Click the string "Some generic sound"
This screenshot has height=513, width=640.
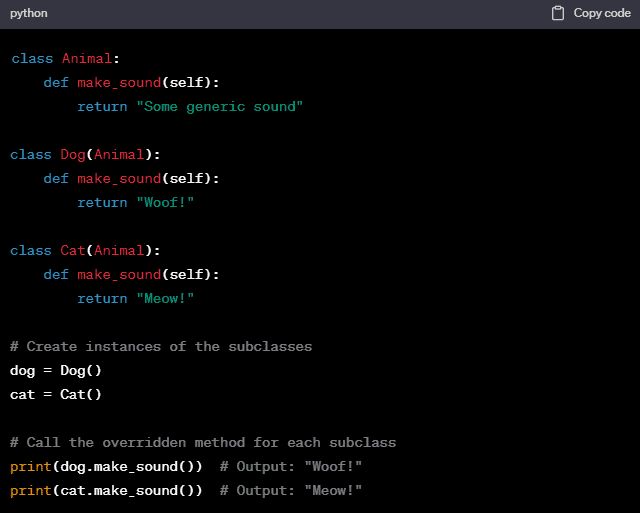220,107
